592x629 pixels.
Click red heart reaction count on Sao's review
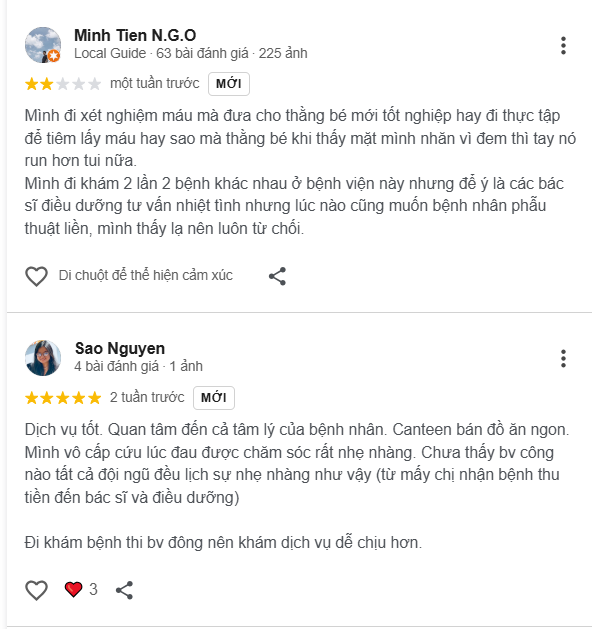(81, 589)
